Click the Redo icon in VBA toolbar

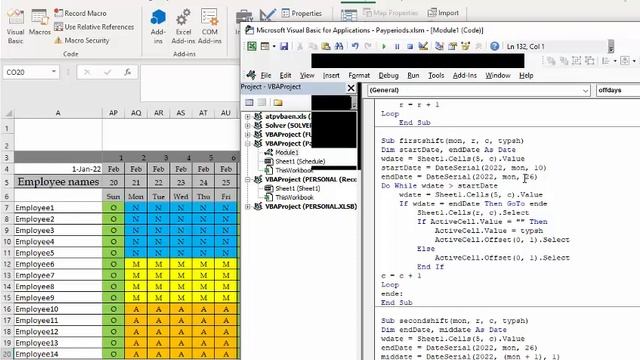(368, 46)
